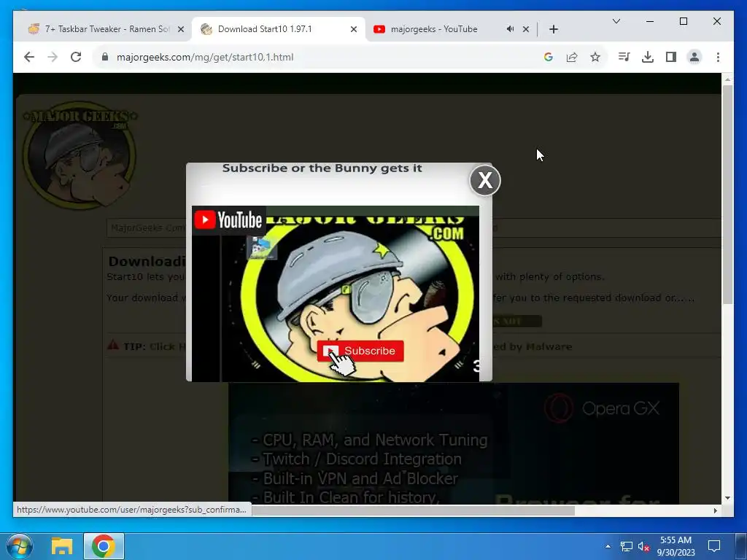Image resolution: width=747 pixels, height=560 pixels.
Task: Click the horizontal scroll right arrow
Action: [715, 510]
